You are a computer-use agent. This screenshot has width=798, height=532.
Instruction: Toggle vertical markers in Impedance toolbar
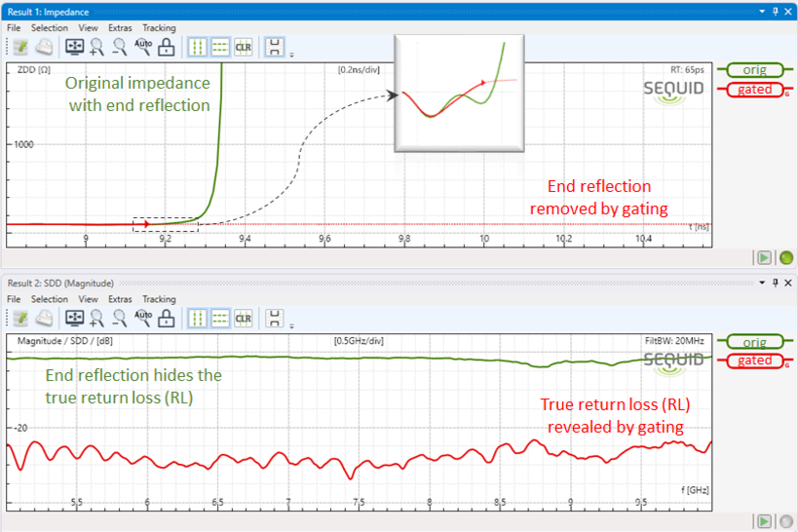[x=198, y=47]
